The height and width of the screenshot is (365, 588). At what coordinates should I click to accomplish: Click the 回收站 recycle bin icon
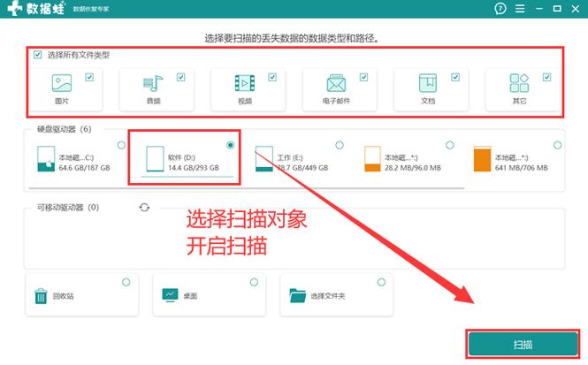point(41,296)
